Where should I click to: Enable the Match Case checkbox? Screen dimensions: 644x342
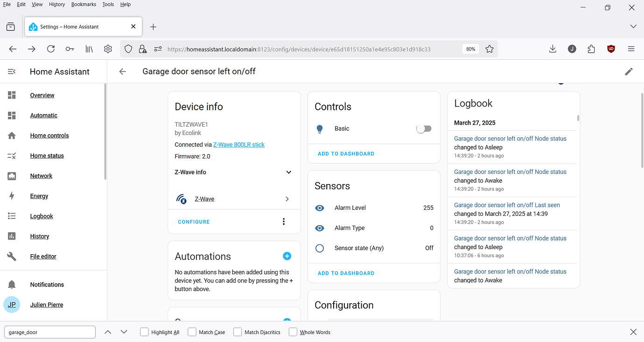(x=192, y=332)
